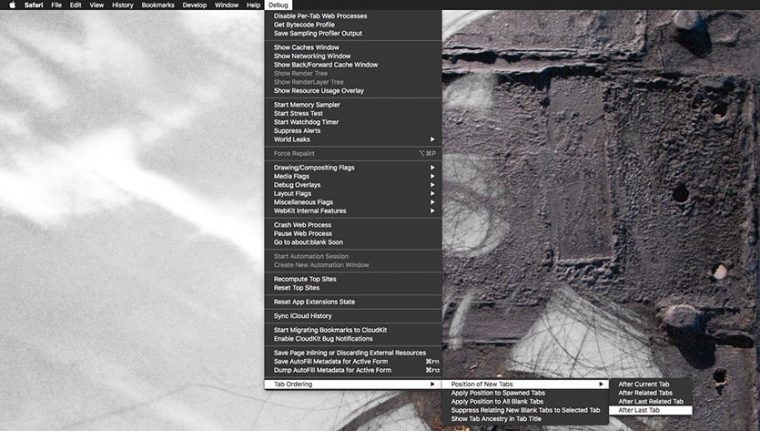
Task: Open the Develop menu
Action: tap(195, 5)
